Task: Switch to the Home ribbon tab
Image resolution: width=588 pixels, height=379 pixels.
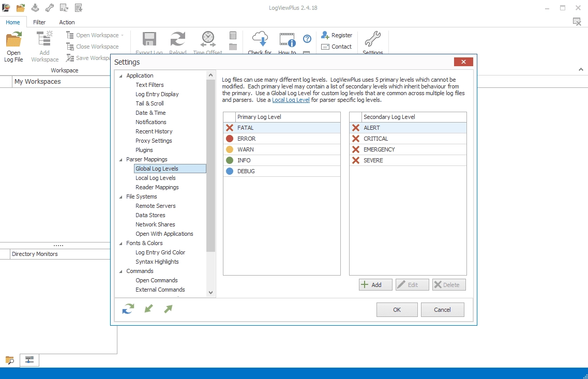Action: 13,22
